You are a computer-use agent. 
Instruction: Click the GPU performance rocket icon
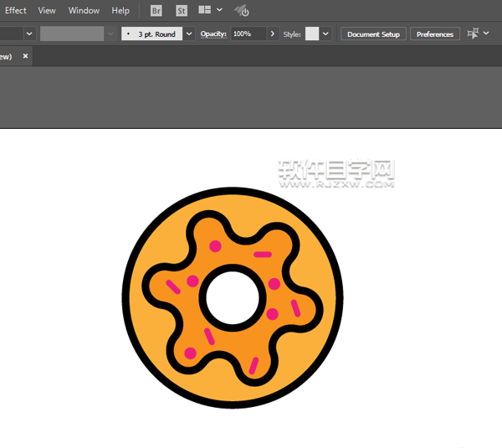pyautogui.click(x=241, y=11)
